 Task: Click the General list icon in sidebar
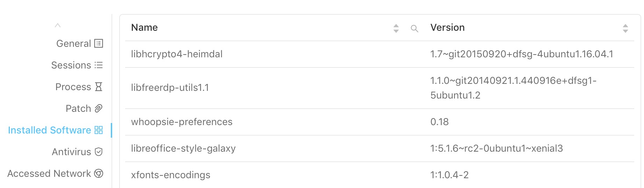(99, 43)
